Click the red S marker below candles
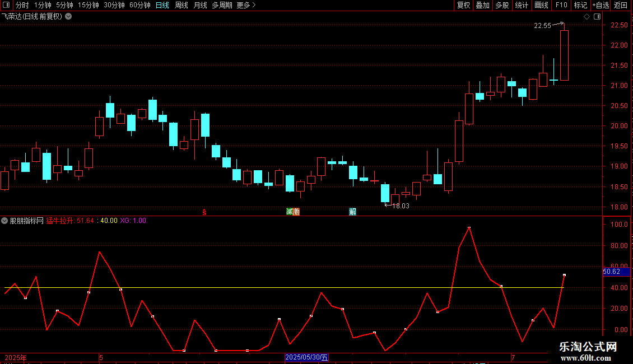The width and height of the screenshot is (633, 364). tap(204, 212)
